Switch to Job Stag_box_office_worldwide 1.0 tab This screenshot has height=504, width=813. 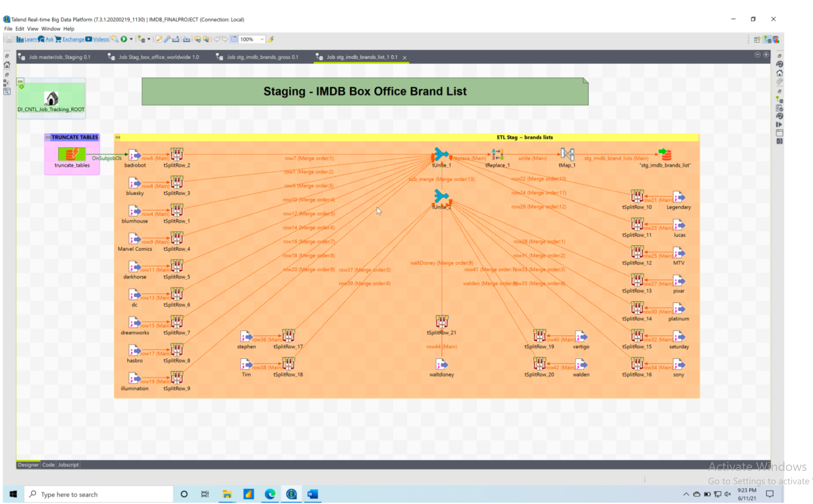pyautogui.click(x=154, y=57)
